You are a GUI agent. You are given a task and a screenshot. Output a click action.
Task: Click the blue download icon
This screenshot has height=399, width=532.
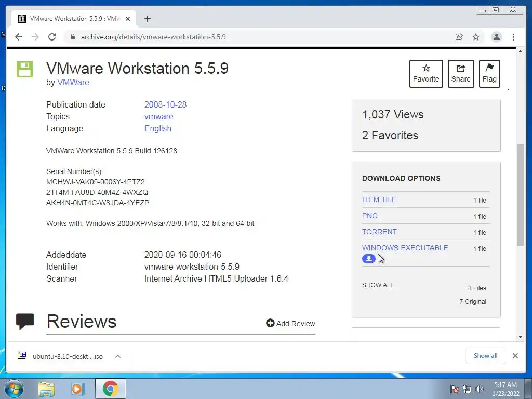368,259
